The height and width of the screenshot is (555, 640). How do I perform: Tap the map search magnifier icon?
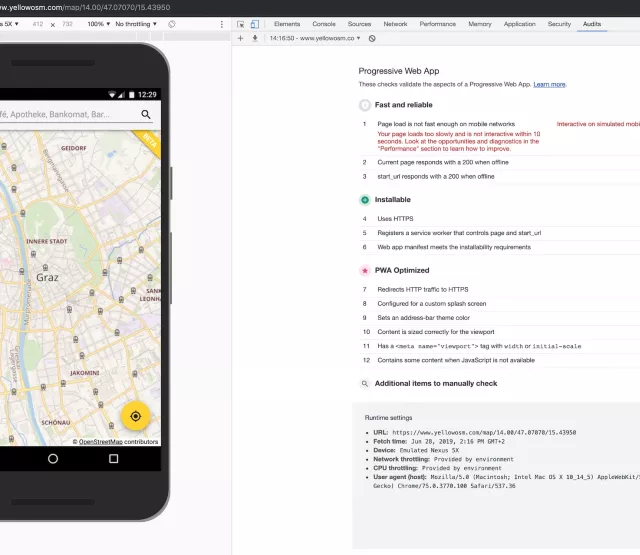(146, 115)
